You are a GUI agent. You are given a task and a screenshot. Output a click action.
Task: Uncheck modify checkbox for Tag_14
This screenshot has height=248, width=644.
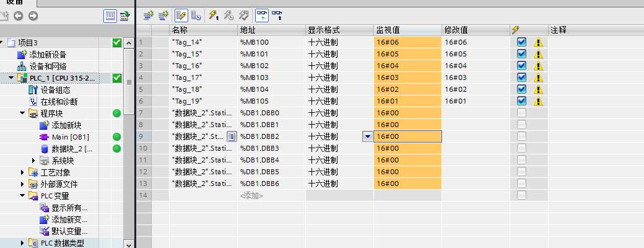[x=521, y=42]
